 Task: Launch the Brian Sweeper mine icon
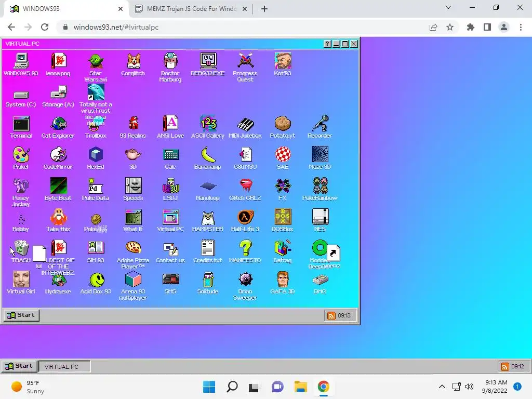point(245,280)
